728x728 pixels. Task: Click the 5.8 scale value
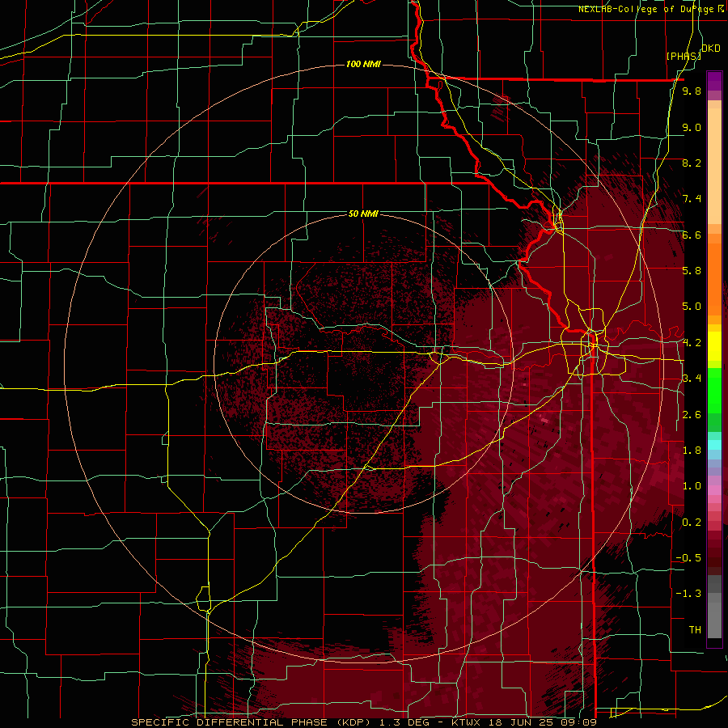692,270
